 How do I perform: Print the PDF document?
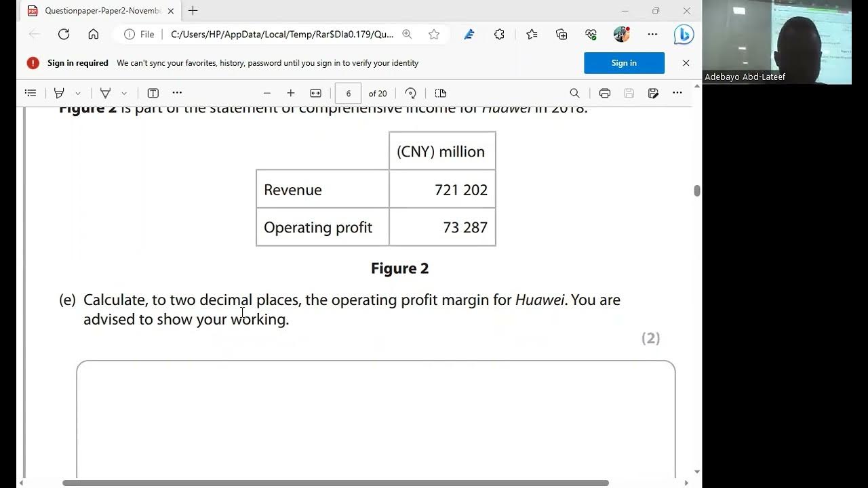[605, 93]
